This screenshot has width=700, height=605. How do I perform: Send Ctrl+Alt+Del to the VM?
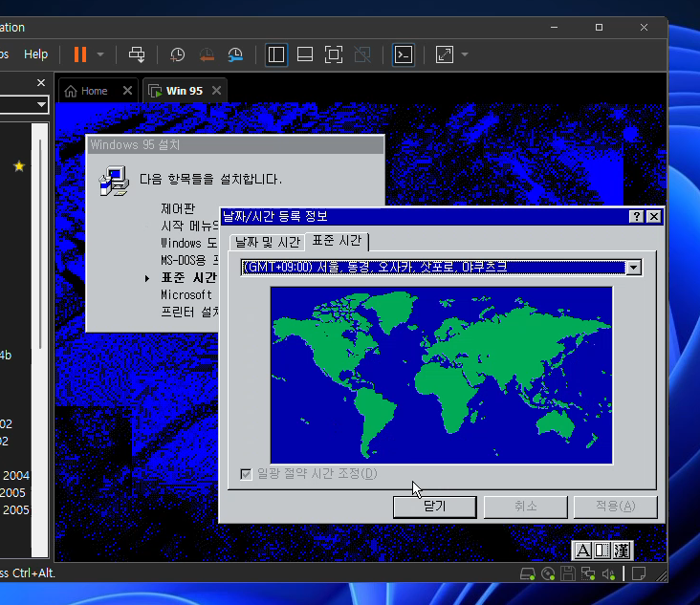click(137, 54)
